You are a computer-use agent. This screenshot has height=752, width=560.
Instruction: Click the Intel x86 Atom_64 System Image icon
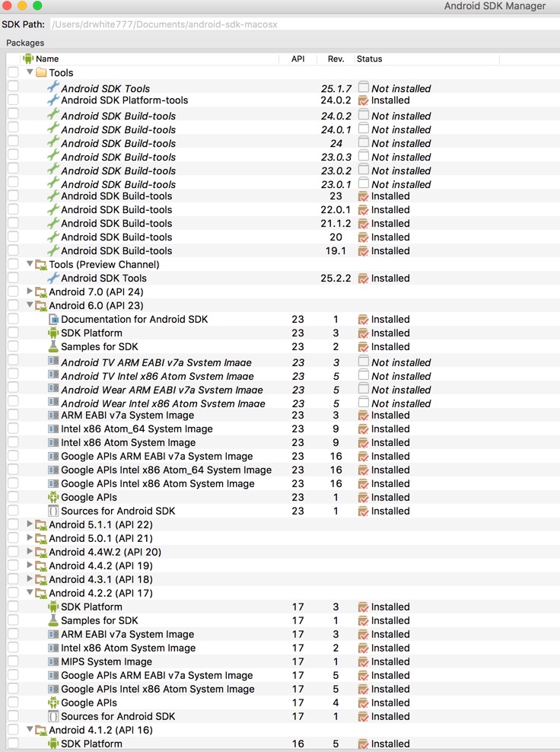53,429
